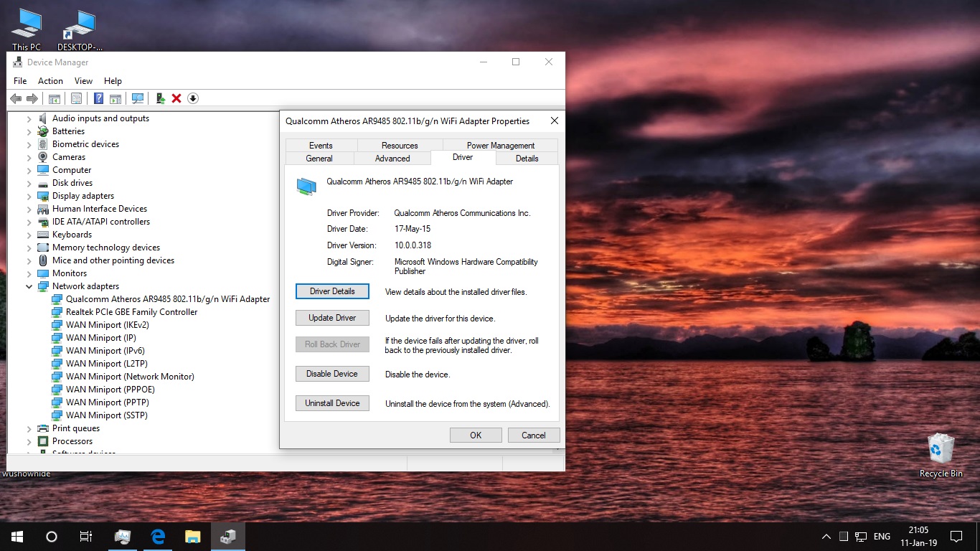This screenshot has height=551, width=980.
Task: Click the Update Driver button
Action: click(x=332, y=318)
